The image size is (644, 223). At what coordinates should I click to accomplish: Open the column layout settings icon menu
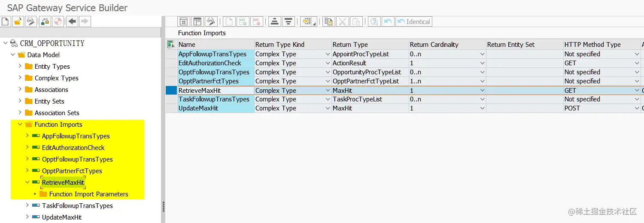pyautogui.click(x=308, y=21)
